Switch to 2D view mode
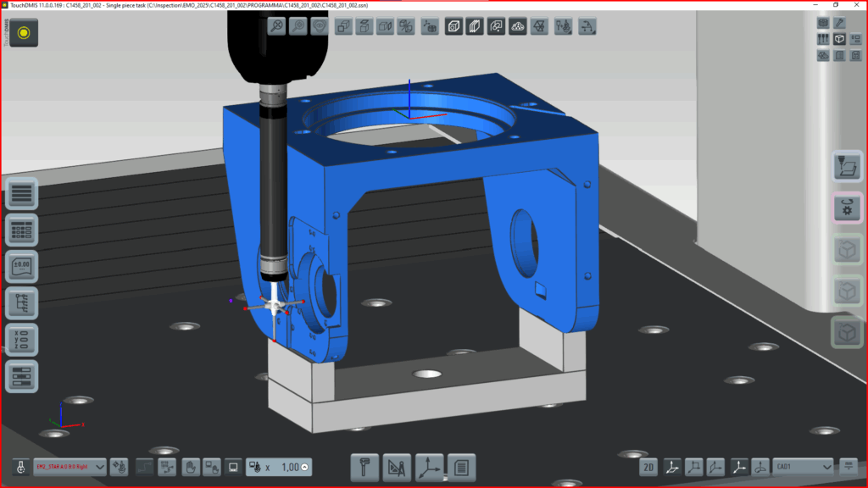Viewport: 868px width, 488px height. [648, 466]
